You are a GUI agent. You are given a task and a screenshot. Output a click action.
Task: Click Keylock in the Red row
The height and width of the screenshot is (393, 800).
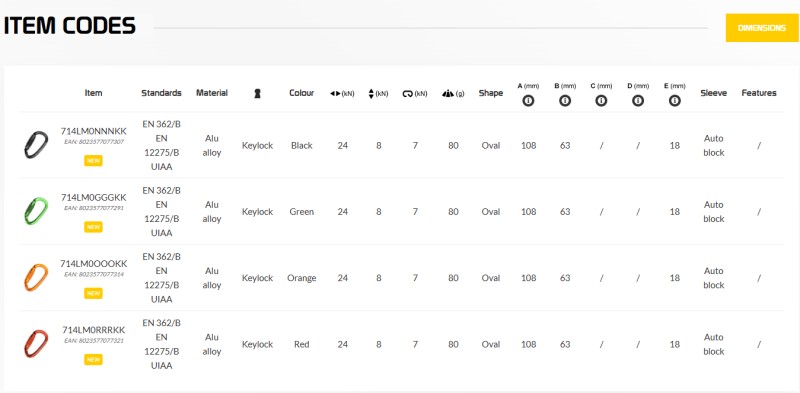tap(258, 345)
